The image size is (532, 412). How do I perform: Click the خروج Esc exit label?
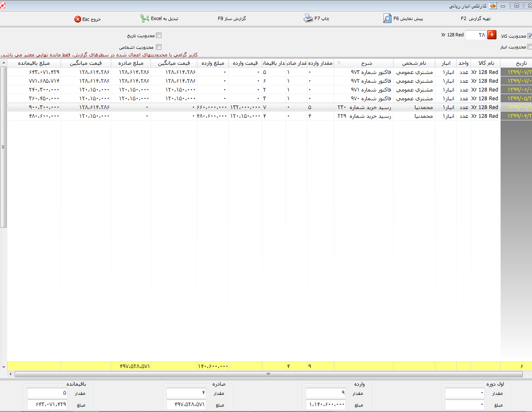92,19
